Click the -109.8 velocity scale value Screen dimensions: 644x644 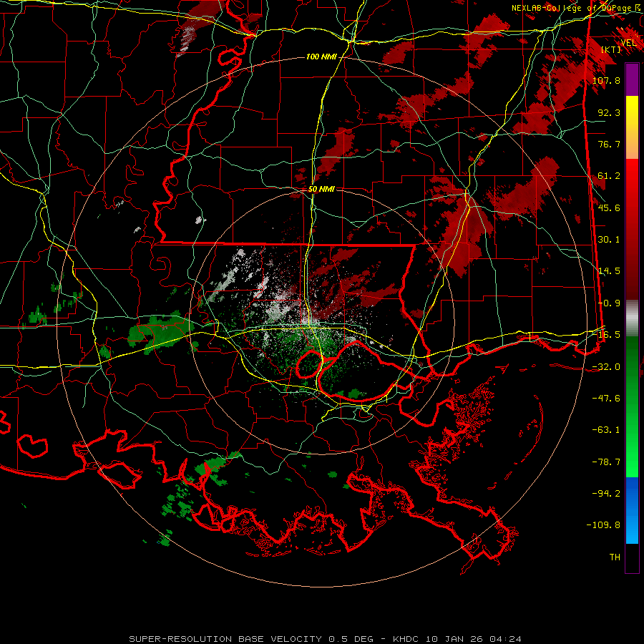pos(604,525)
